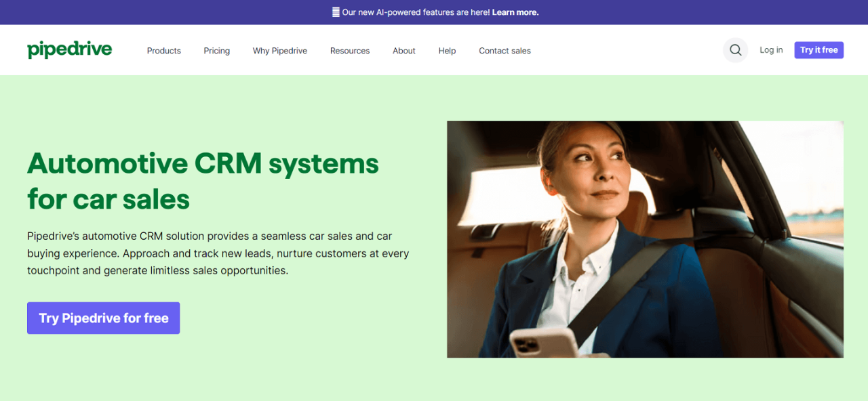Click the Try Pipedrive for free button
Viewport: 868px width, 401px height.
[104, 318]
